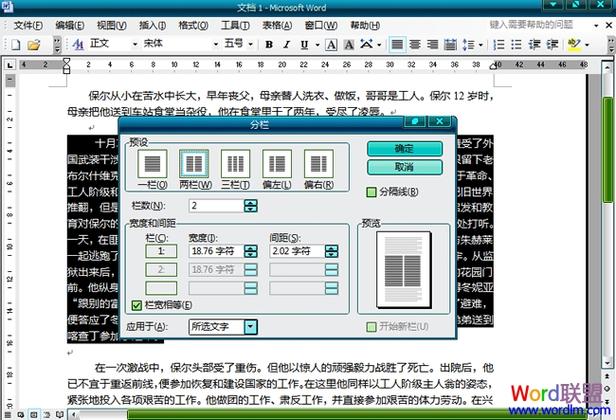Click the line spacing icon

pos(468,44)
